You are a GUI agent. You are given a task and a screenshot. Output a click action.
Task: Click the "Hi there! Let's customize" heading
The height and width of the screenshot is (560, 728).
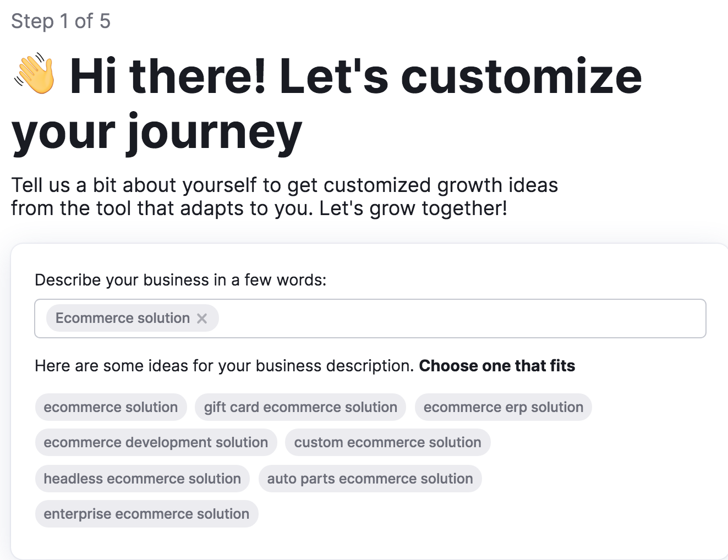click(x=355, y=76)
